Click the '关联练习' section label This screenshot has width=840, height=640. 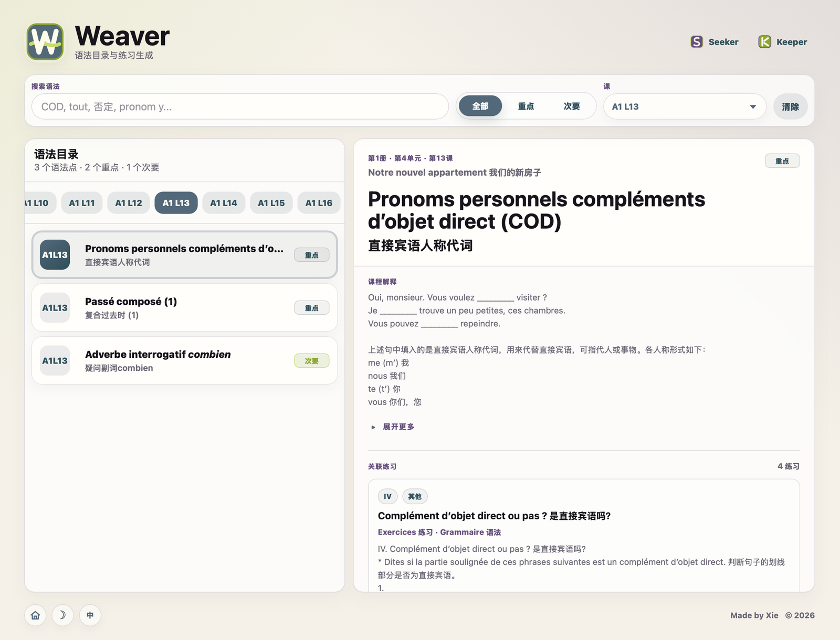382,466
